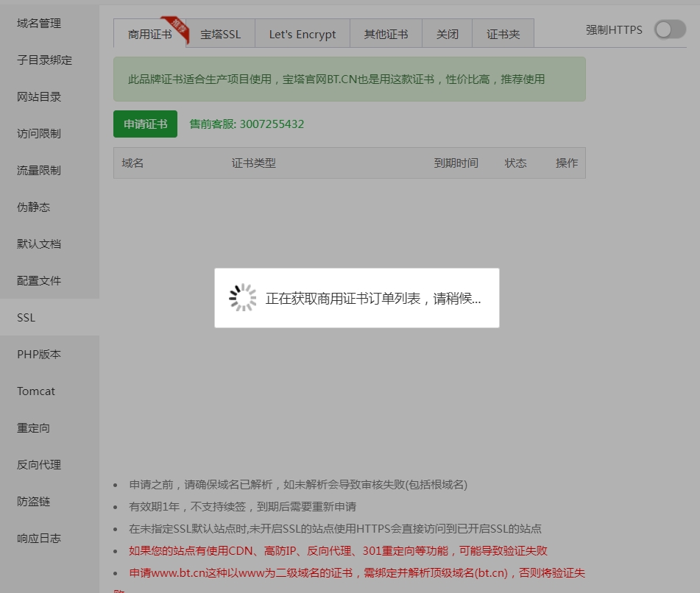Click the loading spinner icon
The height and width of the screenshot is (593, 700).
243,298
